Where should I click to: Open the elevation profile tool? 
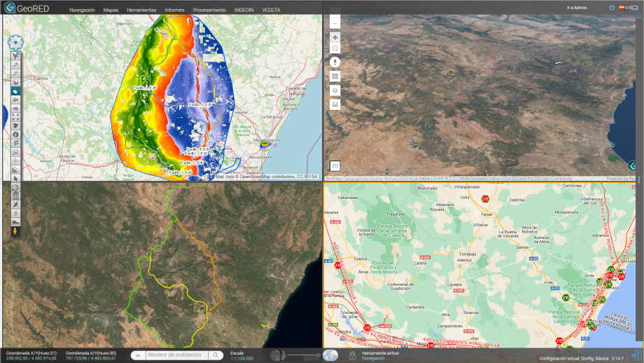point(15,222)
